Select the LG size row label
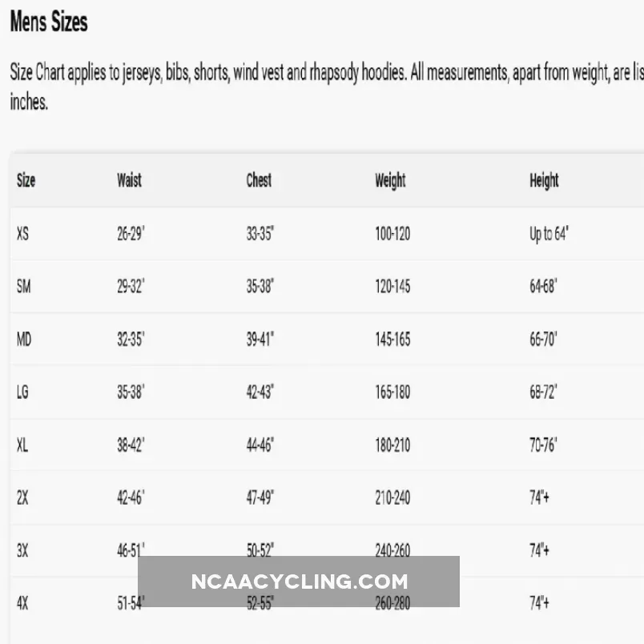The width and height of the screenshot is (644, 644). tap(22, 392)
